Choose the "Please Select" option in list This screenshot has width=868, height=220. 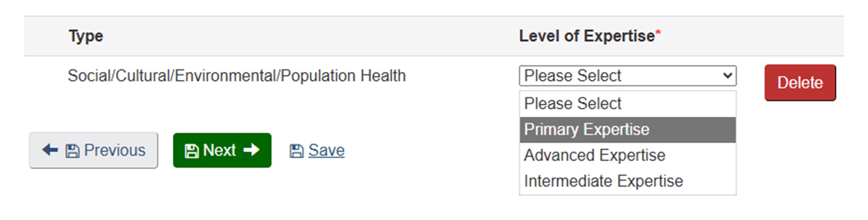click(x=628, y=103)
